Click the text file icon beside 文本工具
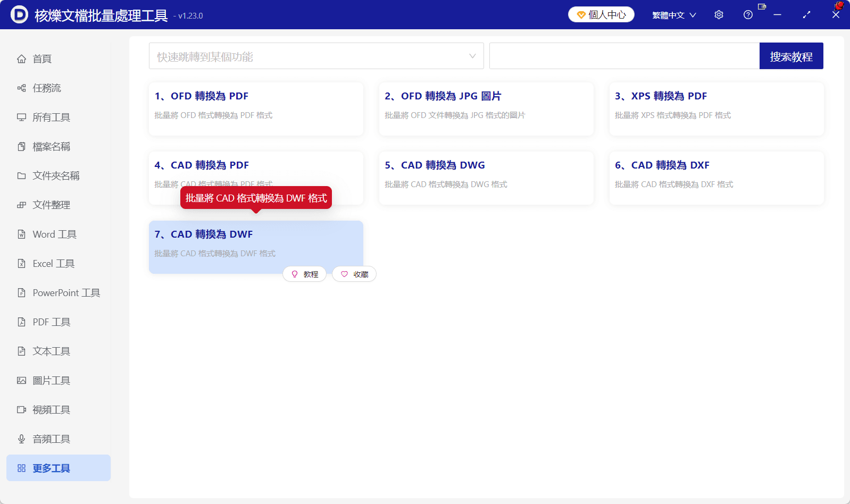 tap(21, 351)
